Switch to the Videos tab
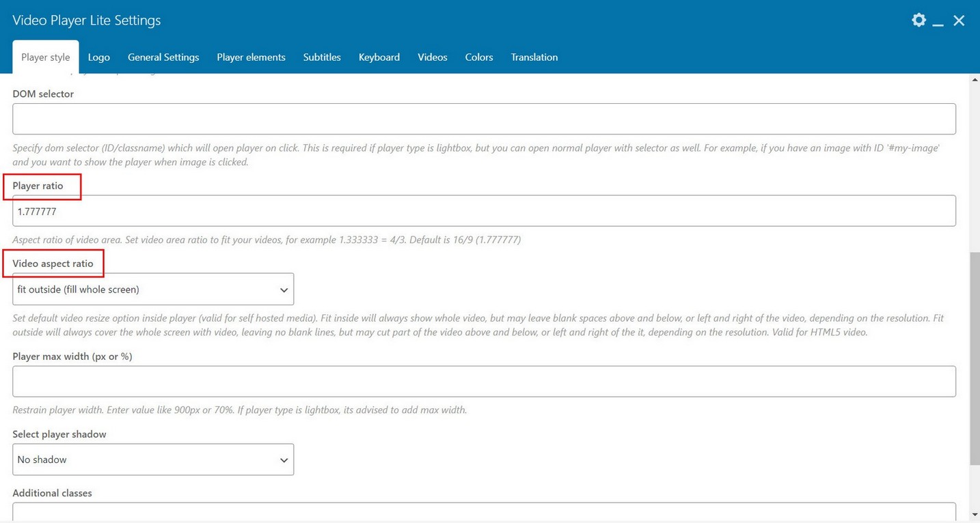 point(433,57)
